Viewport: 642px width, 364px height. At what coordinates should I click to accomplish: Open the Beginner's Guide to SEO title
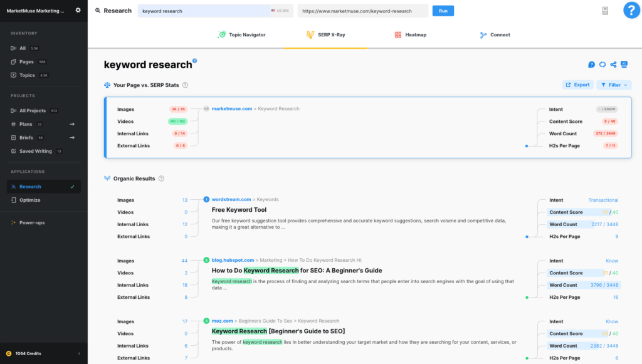(278, 331)
